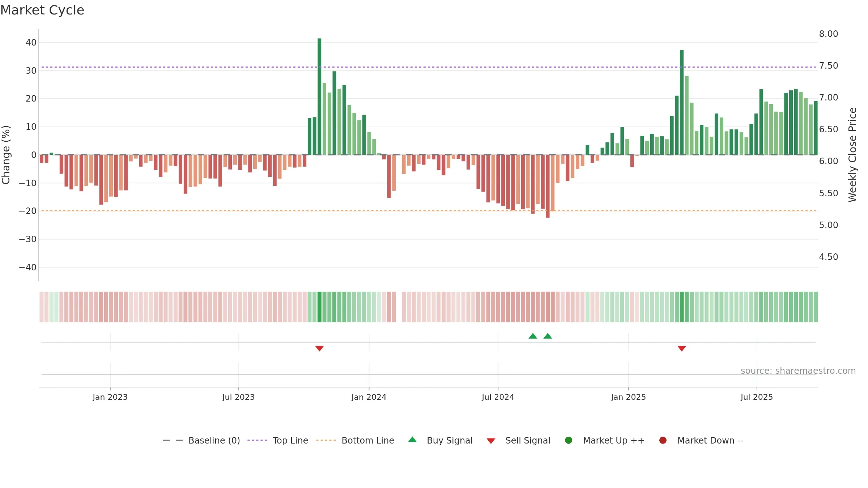Click the darkest green heatmap cell in 2025
Viewport: 868px width, 488px height.
682,307
